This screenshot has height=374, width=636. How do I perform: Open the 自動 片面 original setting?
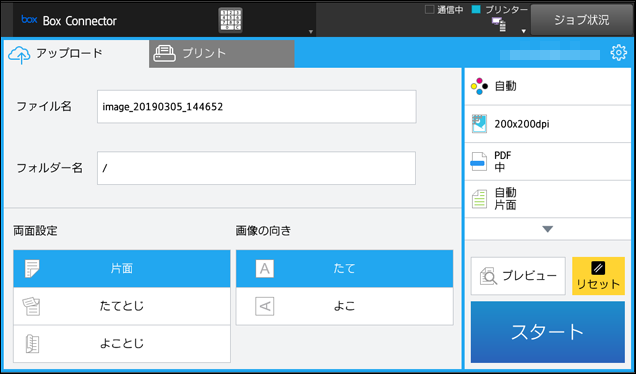[x=548, y=199]
